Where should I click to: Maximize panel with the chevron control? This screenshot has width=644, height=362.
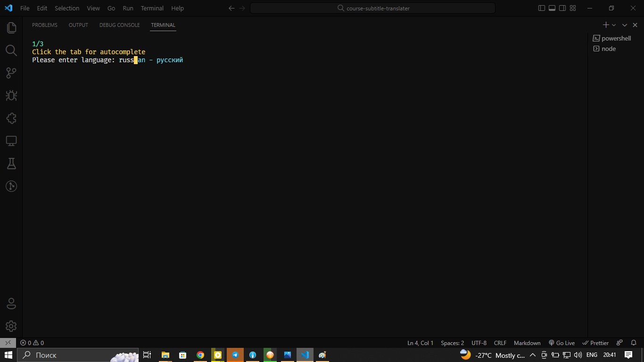[x=624, y=25]
